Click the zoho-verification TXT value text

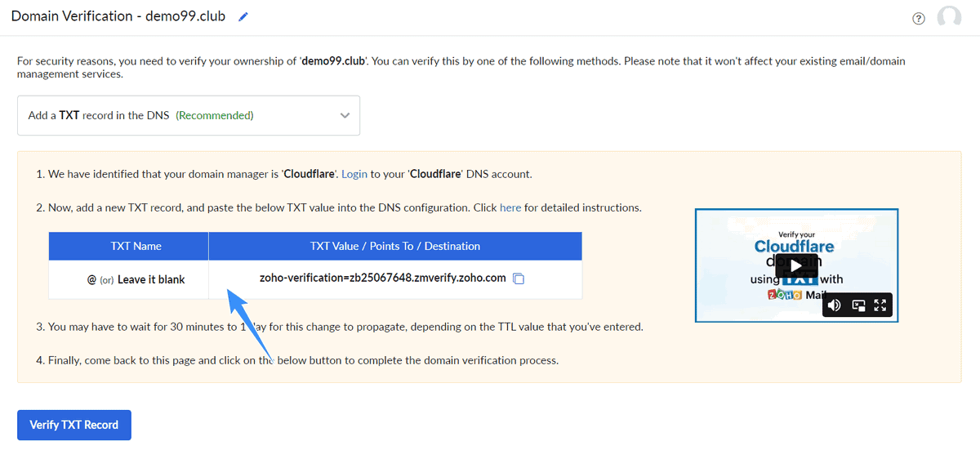(383, 278)
